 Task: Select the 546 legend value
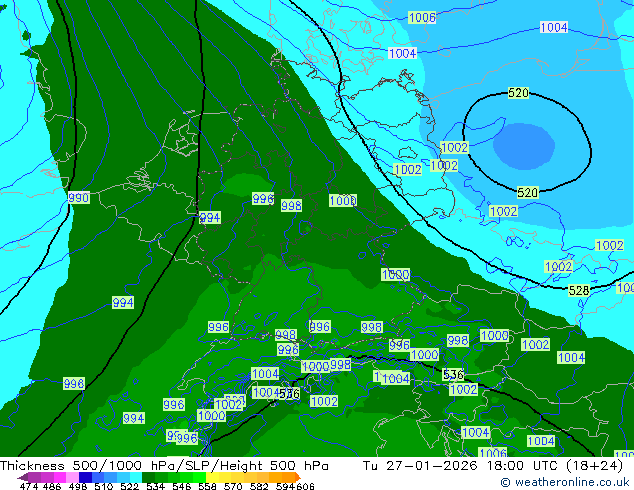[182, 486]
